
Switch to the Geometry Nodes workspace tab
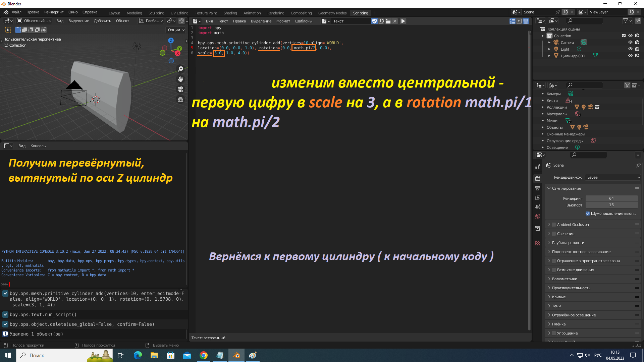pos(332,13)
